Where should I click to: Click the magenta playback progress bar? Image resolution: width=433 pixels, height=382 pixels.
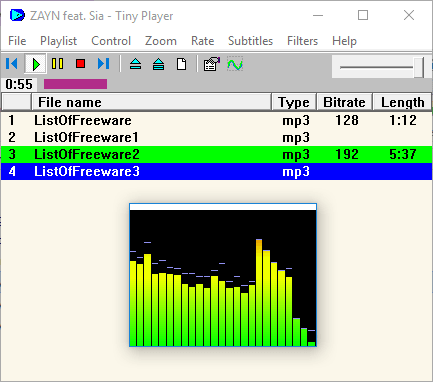(75, 84)
